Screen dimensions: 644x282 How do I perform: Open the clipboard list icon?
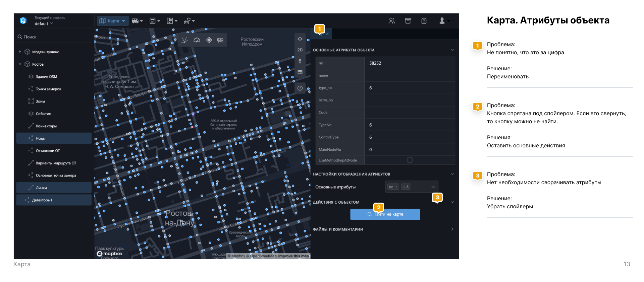click(x=424, y=21)
